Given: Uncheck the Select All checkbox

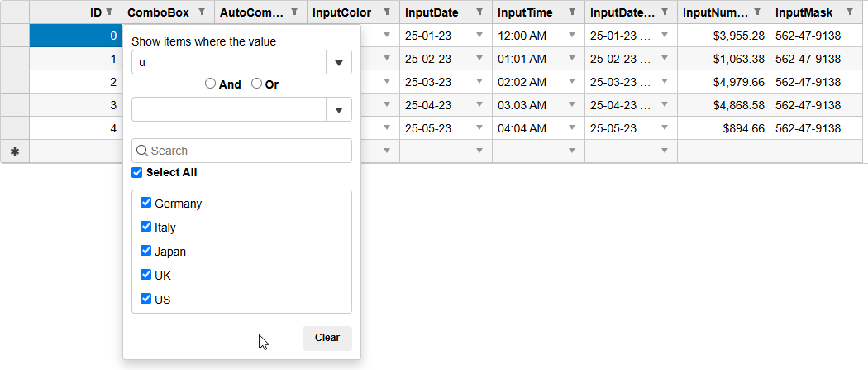Looking at the screenshot, I should [x=137, y=173].
